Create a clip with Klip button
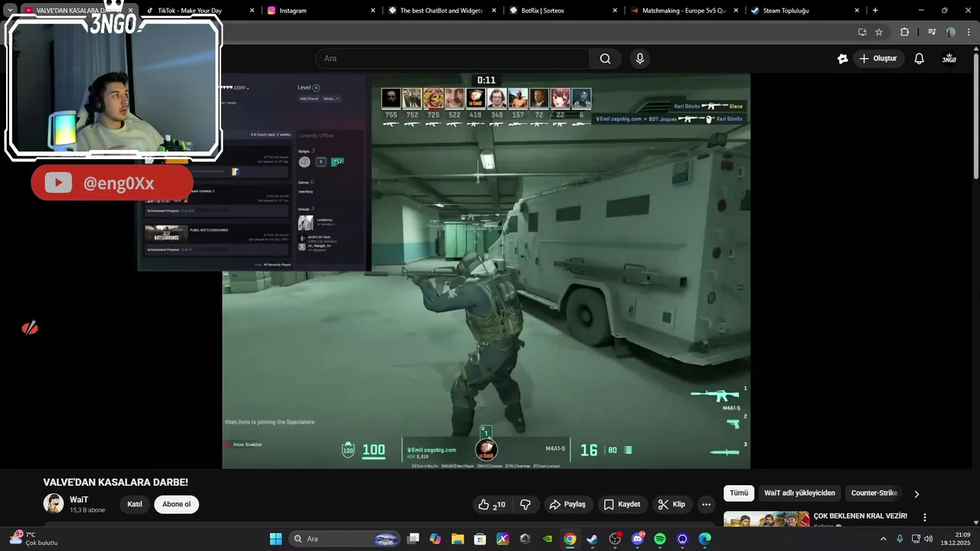Viewport: 980px width, 551px height. (x=671, y=504)
